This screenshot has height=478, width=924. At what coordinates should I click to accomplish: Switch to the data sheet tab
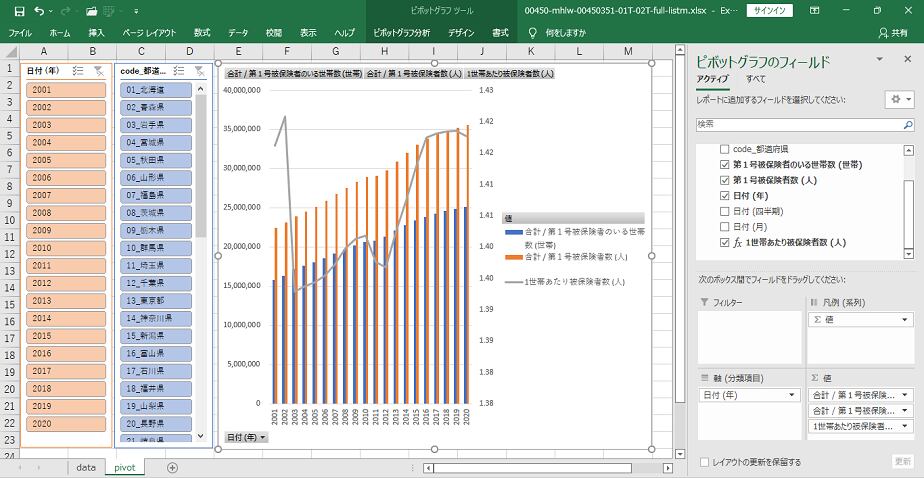[86, 467]
